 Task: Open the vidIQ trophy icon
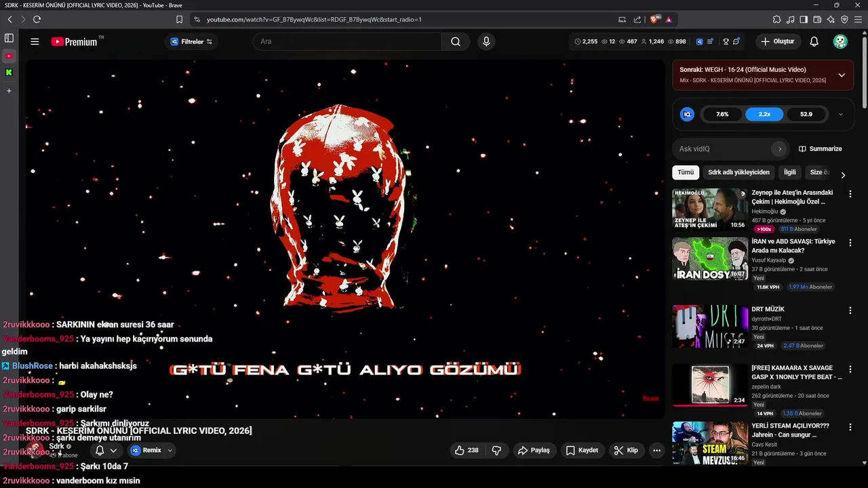tap(726, 41)
